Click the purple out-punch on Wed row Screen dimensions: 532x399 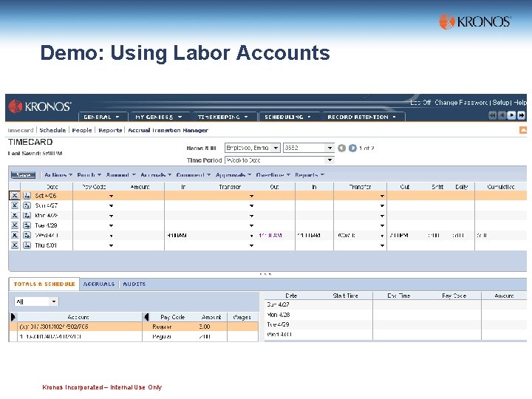click(x=270, y=235)
